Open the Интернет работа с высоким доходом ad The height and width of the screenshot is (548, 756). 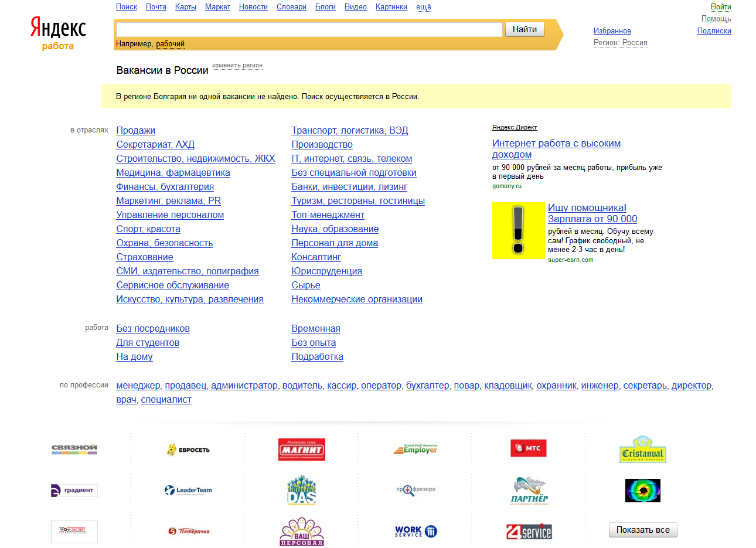(x=556, y=149)
